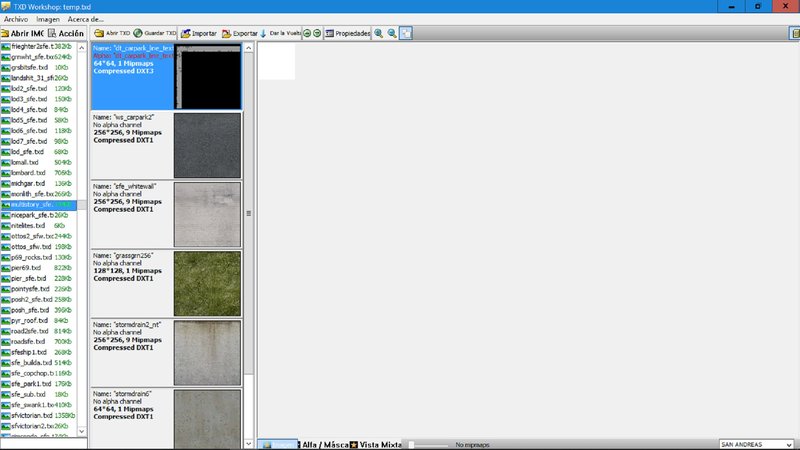Select ottos_sfw.txd file

pyautogui.click(x=39, y=246)
